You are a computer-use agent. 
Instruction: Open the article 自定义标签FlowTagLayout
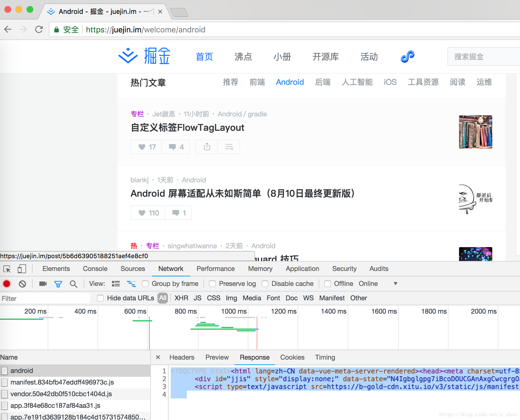click(x=188, y=128)
